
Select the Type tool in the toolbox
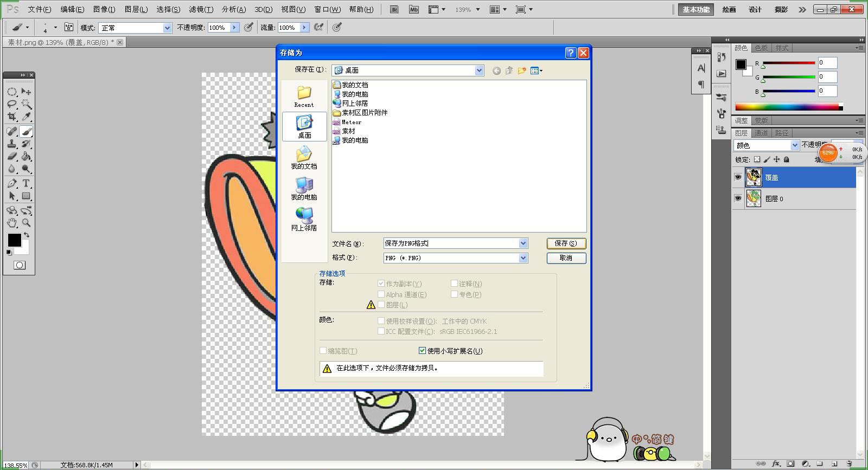tap(26, 183)
